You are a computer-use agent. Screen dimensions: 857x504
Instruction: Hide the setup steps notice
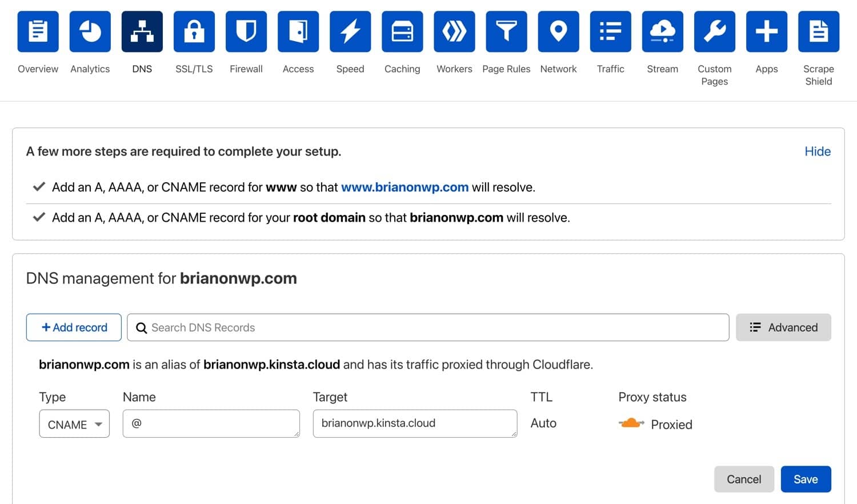pyautogui.click(x=818, y=151)
